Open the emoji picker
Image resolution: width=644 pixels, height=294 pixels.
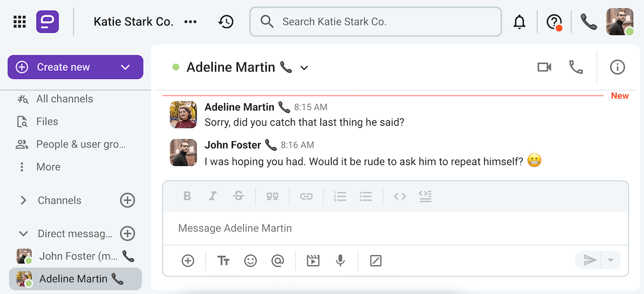pyautogui.click(x=250, y=261)
